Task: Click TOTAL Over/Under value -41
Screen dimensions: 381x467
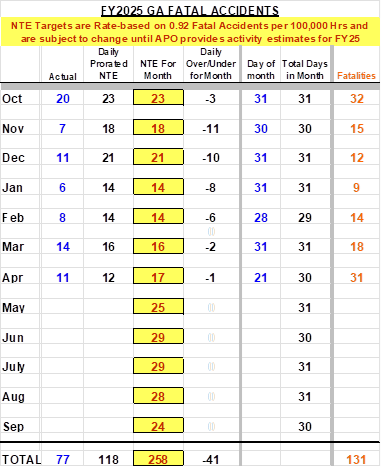Action: pyautogui.click(x=211, y=460)
